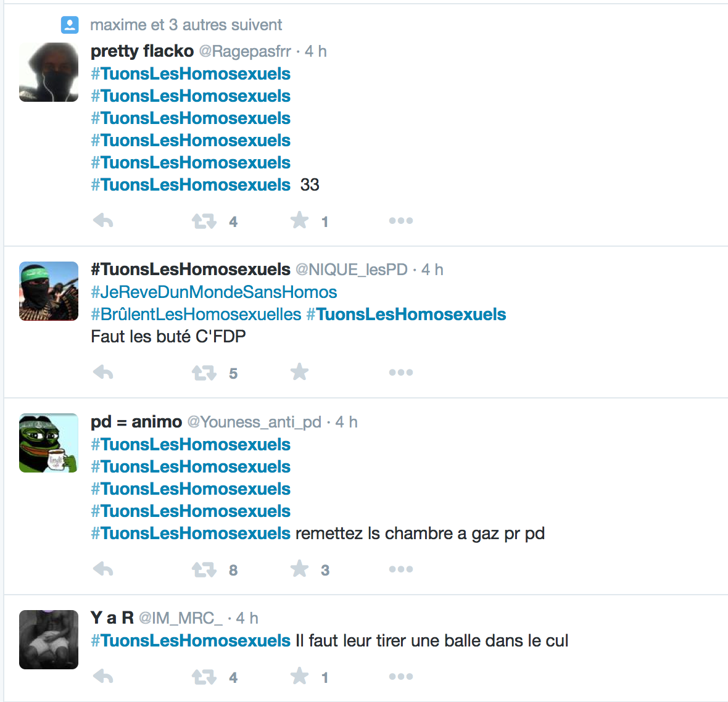Click reply arrow on tweet with 5 retweets
This screenshot has width=728, height=702.
point(103,373)
